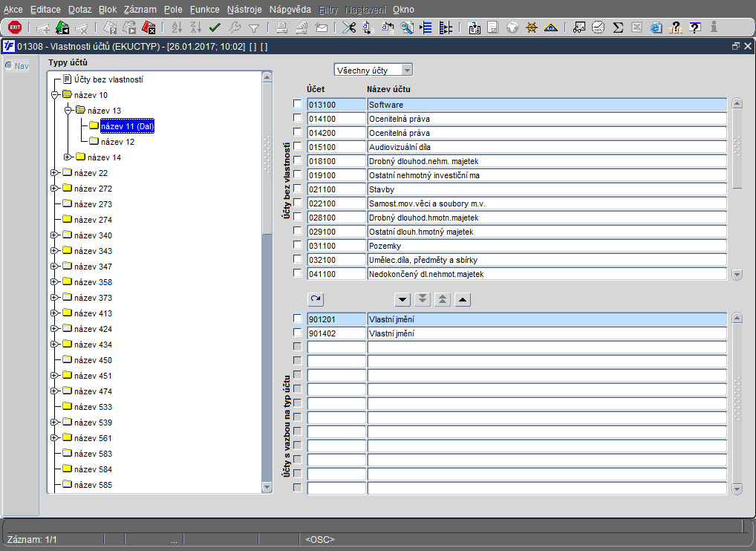Screen dimensions: 756x551
Task: Click the filter funnel toolbar icon
Action: [x=253, y=27]
